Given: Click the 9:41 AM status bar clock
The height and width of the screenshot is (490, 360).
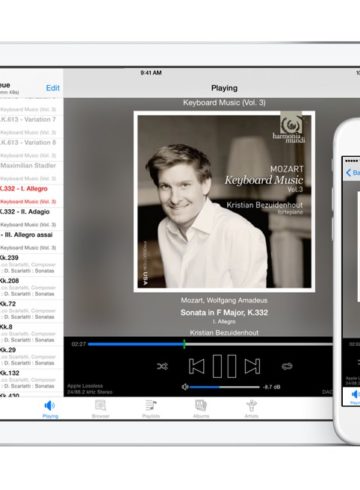Looking at the screenshot, I should (151, 73).
